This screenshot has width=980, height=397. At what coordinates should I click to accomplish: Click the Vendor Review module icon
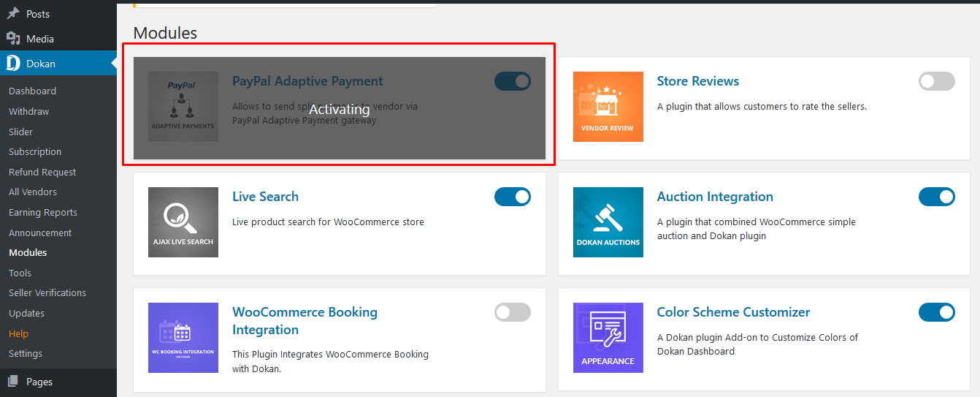608,107
